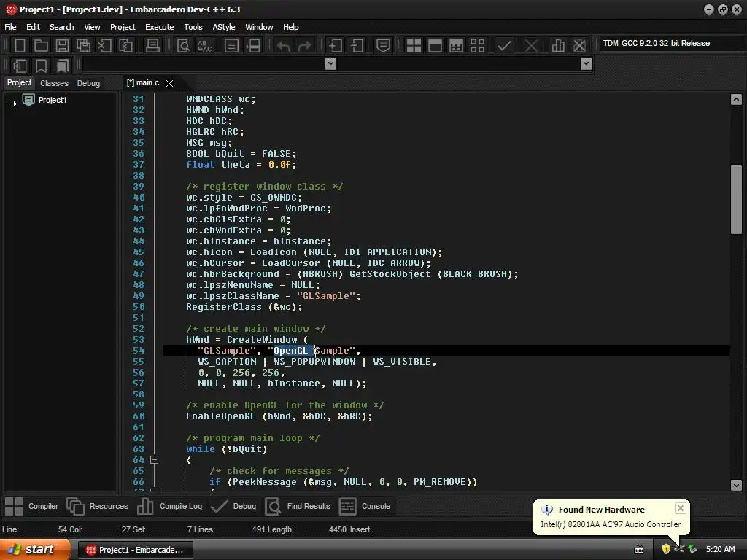Open the Find Results bottom tab
The image size is (747, 560).
pos(298,506)
